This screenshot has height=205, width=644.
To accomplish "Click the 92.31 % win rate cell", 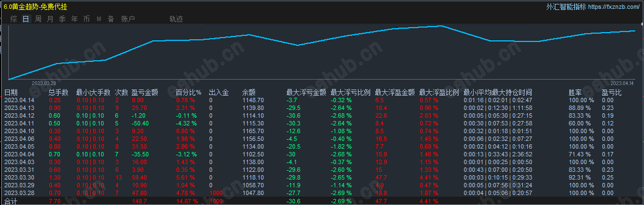I will [x=580, y=178].
